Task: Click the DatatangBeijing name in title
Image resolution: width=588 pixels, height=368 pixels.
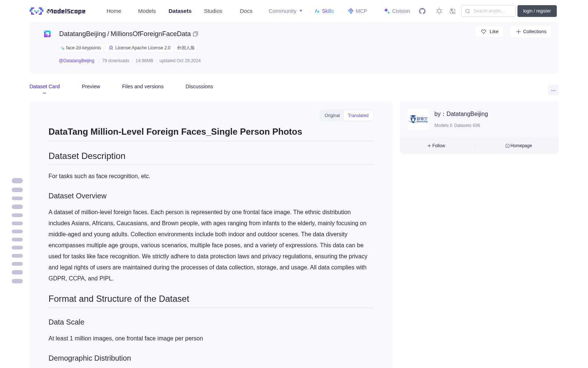Action: pyautogui.click(x=82, y=34)
